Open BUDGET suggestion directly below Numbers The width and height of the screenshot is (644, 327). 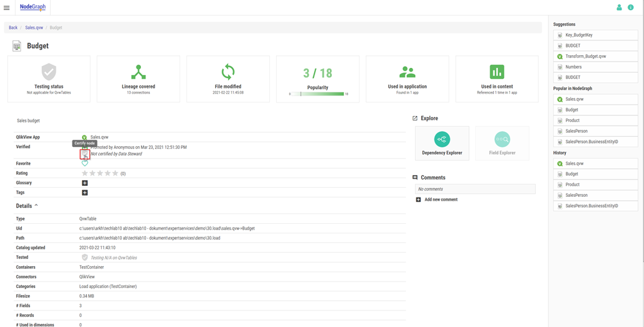point(595,77)
